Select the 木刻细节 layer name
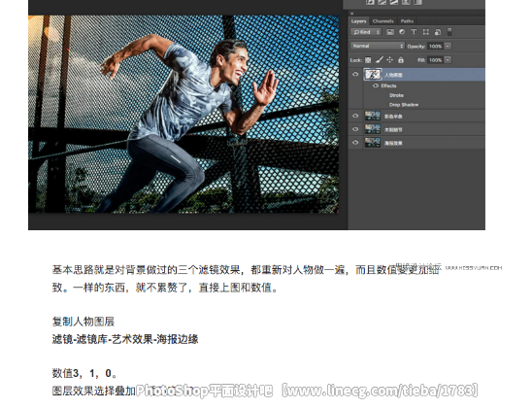The height and width of the screenshot is (409, 532). coord(393,129)
